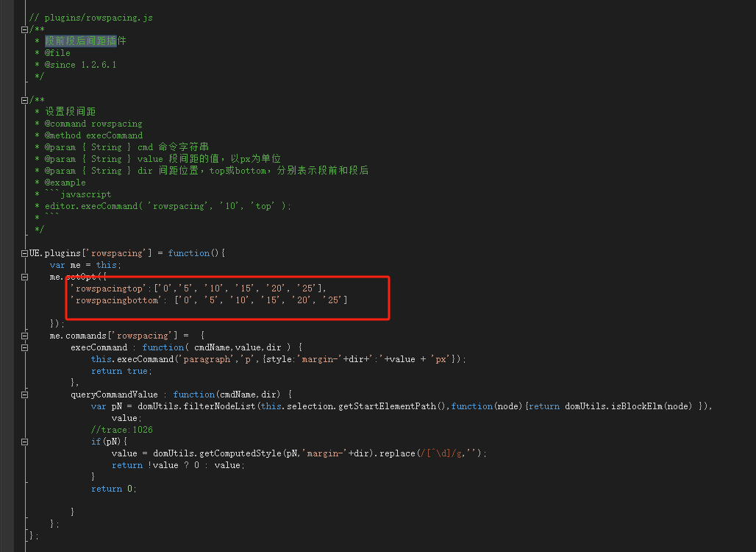
Task: Click the cmdName,value,dir parameter list
Action: tap(238, 347)
